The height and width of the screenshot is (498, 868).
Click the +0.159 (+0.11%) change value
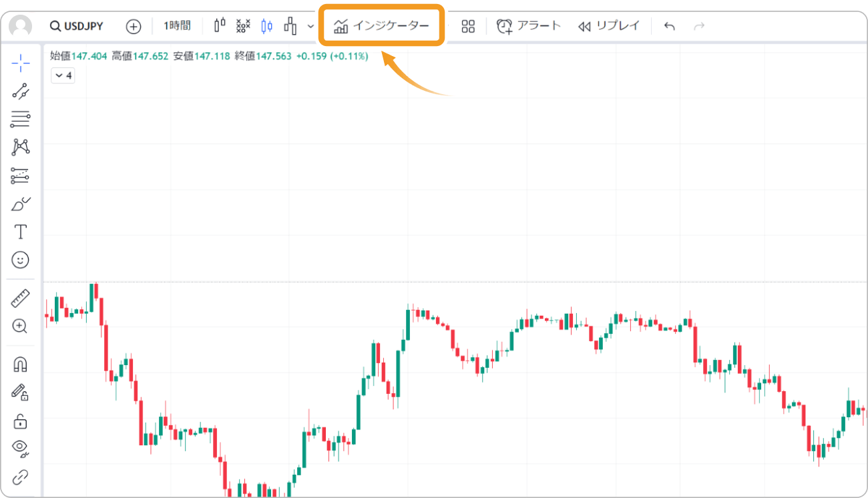[333, 56]
